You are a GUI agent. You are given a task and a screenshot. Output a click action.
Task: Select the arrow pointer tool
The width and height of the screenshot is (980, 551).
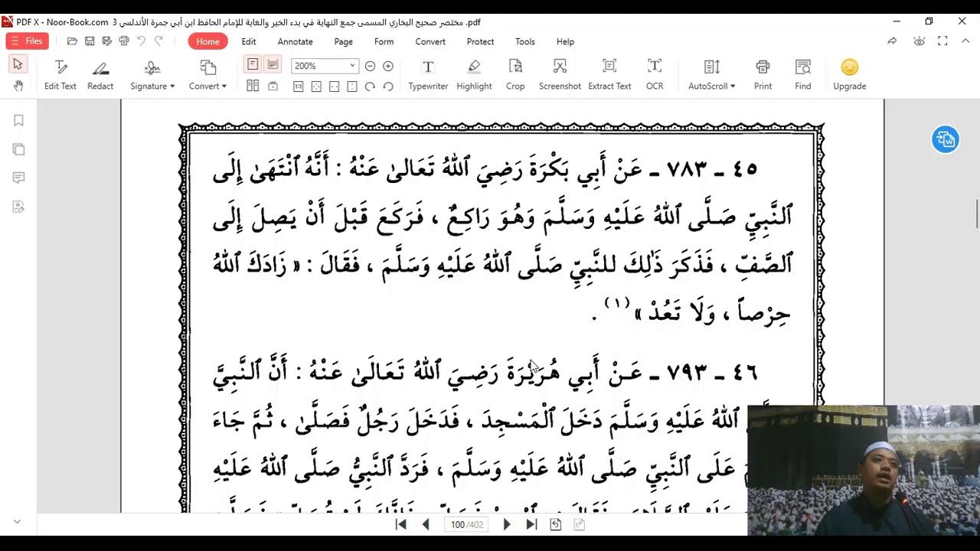coord(18,64)
